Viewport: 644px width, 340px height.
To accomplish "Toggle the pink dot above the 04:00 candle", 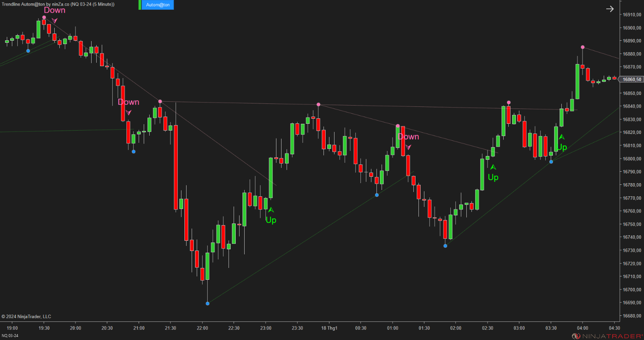I will tap(583, 47).
